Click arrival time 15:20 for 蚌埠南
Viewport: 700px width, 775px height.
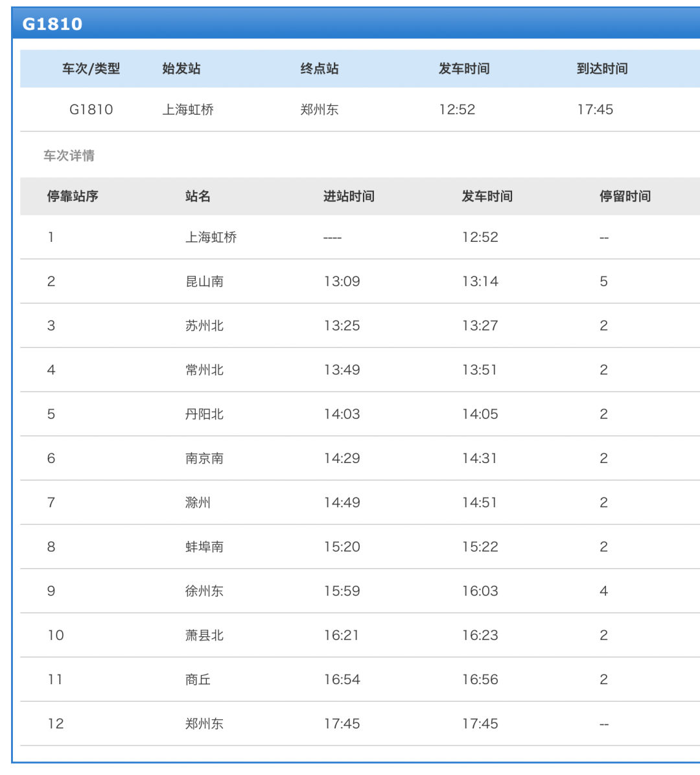point(342,547)
